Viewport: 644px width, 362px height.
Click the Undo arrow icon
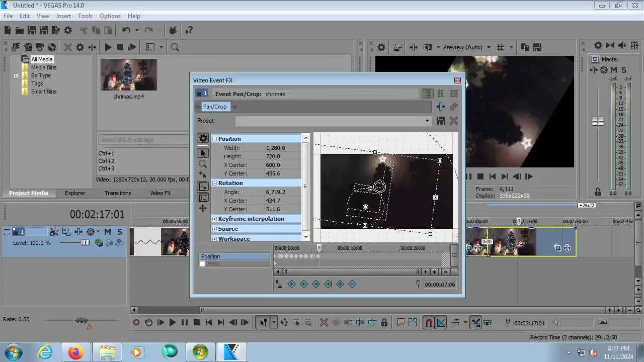tap(126, 31)
